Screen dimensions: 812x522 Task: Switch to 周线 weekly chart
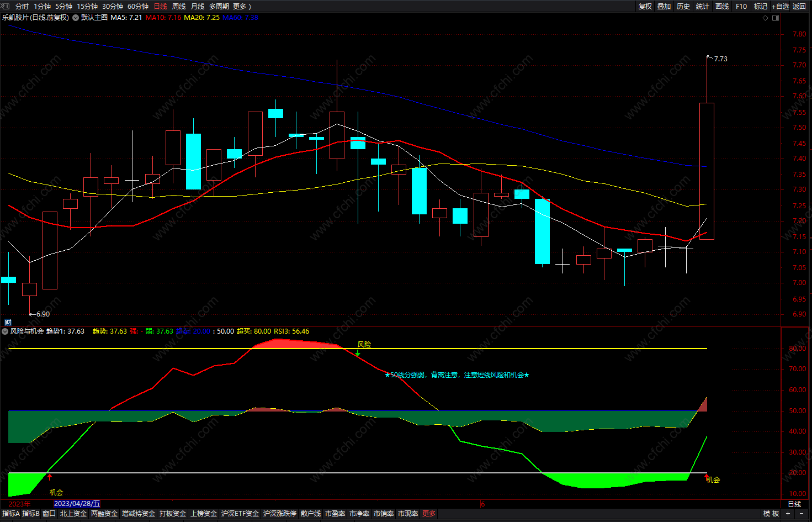tap(179, 6)
